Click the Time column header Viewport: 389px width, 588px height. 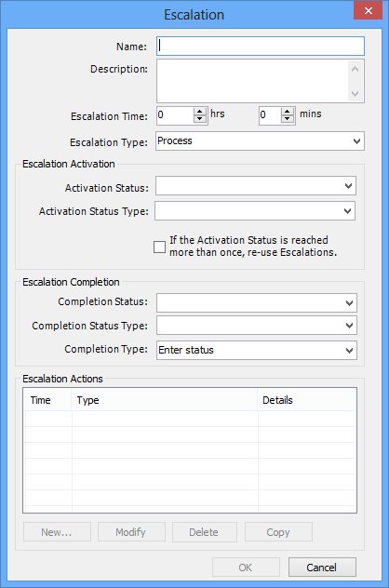click(x=47, y=400)
